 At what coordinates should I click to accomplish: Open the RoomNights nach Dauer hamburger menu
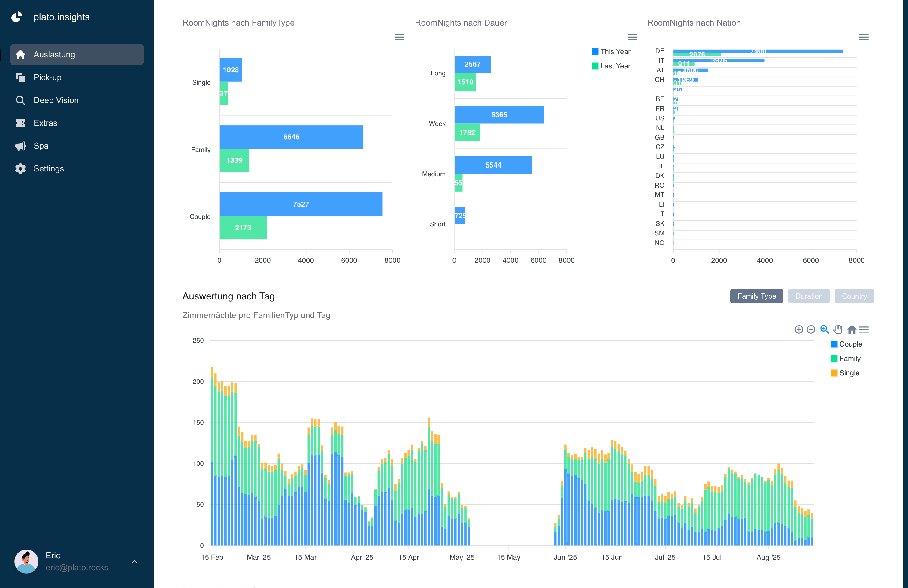coord(632,37)
